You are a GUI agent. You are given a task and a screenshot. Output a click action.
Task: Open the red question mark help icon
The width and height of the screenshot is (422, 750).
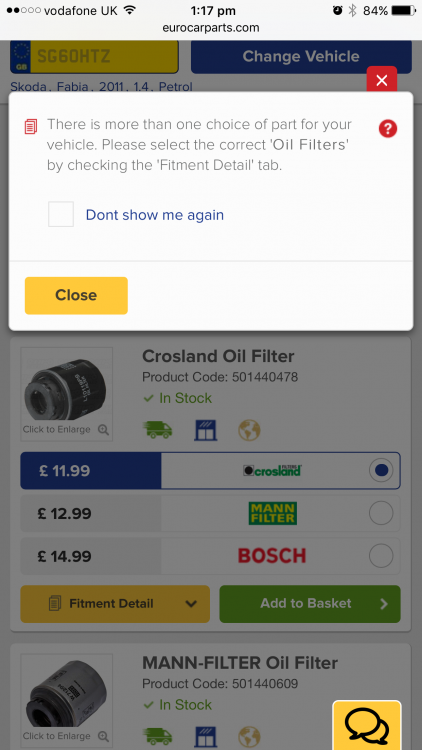(x=388, y=129)
